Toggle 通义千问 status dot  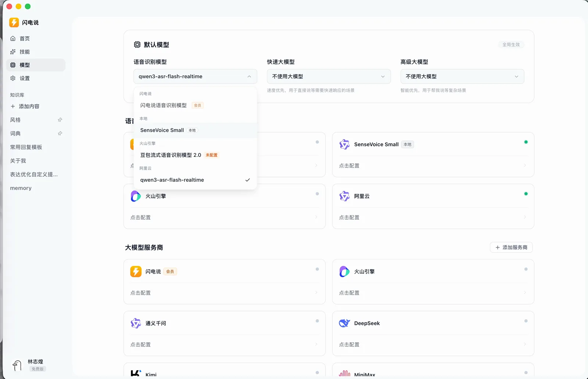pyautogui.click(x=317, y=321)
